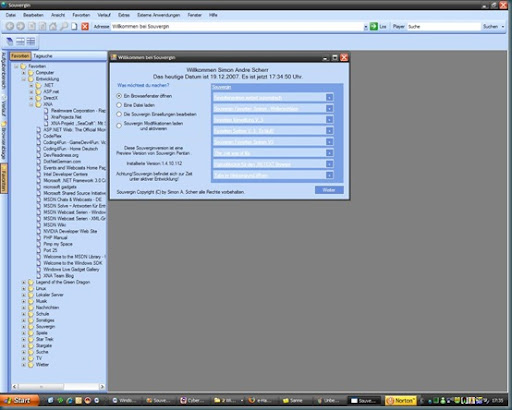The image size is (512, 410).
Task: Open the Bearbeiten menu
Action: [33, 15]
